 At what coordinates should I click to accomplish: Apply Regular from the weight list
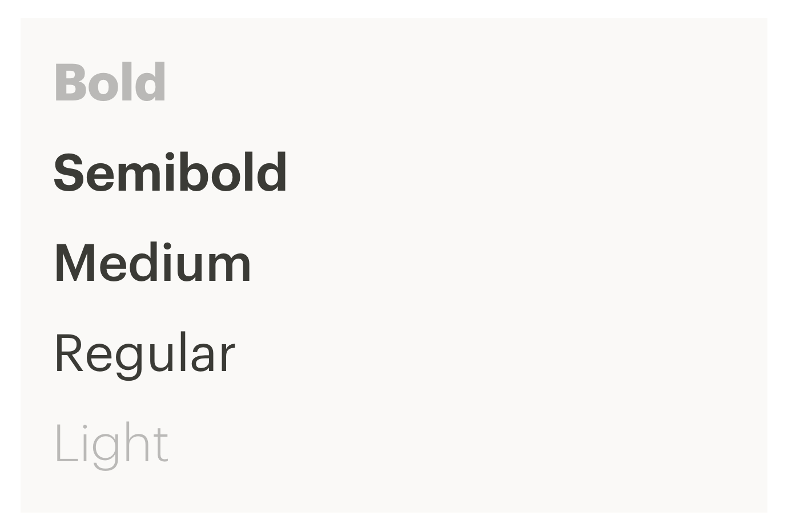(x=144, y=355)
